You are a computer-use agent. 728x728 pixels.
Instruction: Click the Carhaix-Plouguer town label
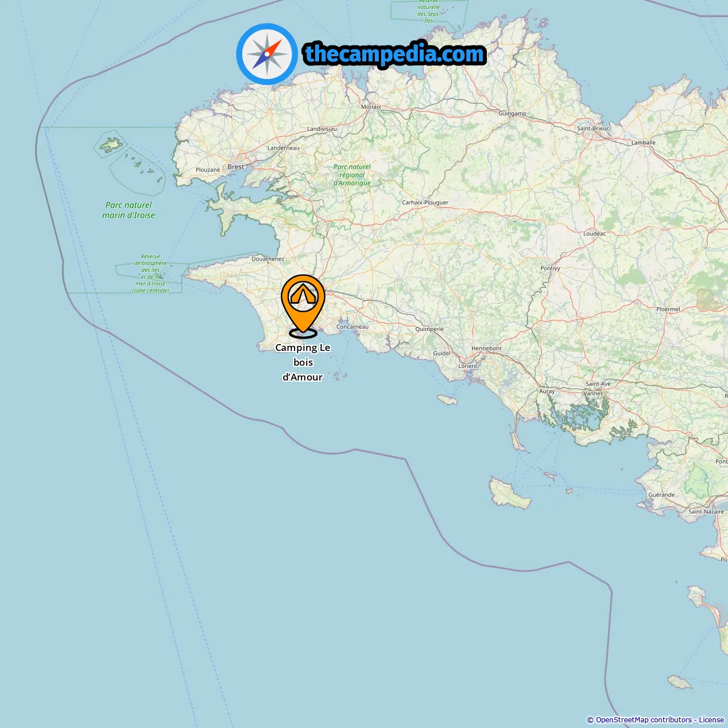pyautogui.click(x=425, y=202)
